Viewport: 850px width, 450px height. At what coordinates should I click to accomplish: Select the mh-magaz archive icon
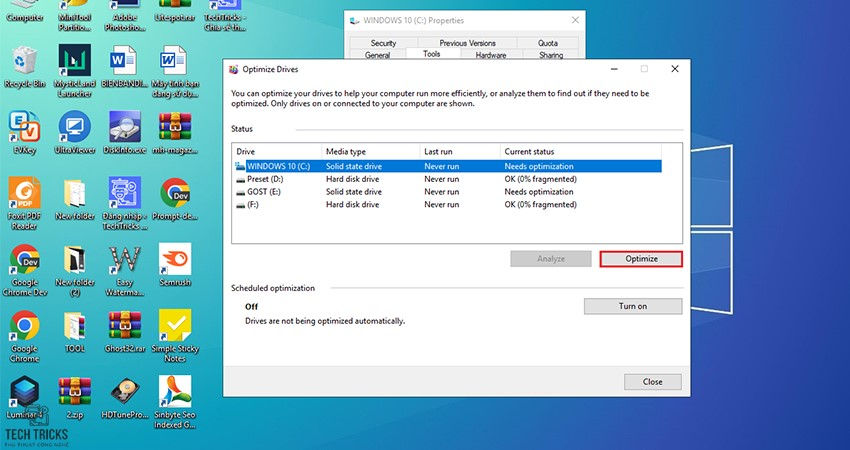pos(175,133)
